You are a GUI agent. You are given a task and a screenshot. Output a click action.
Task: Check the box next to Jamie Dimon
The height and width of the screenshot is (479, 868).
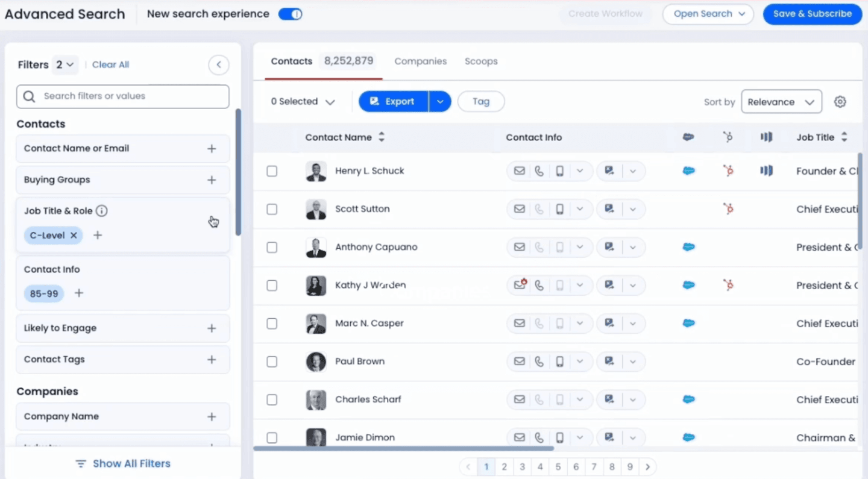click(272, 437)
